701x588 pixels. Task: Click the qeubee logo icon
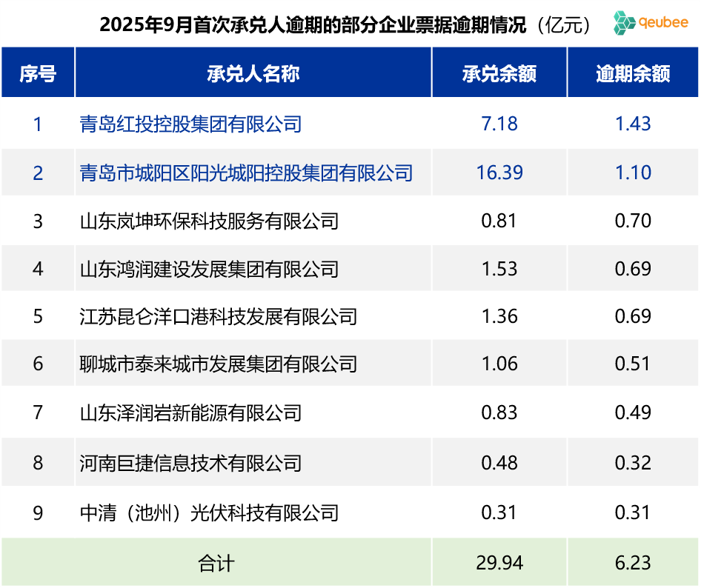coord(625,23)
